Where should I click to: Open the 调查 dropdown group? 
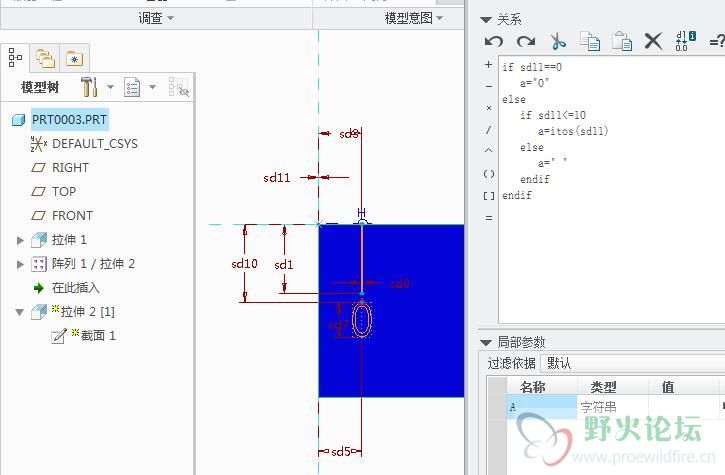(x=155, y=18)
